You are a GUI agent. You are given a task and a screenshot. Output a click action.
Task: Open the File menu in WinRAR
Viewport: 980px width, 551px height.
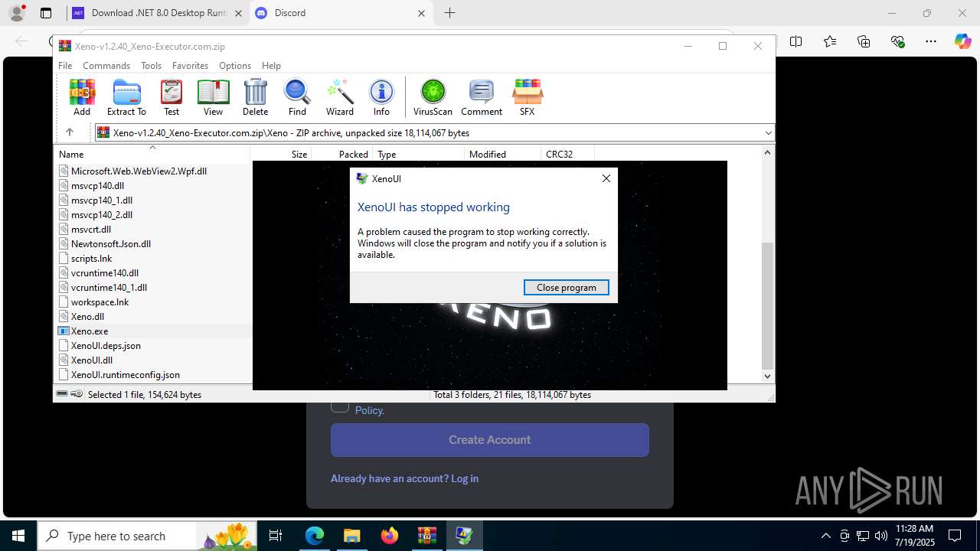click(x=65, y=66)
